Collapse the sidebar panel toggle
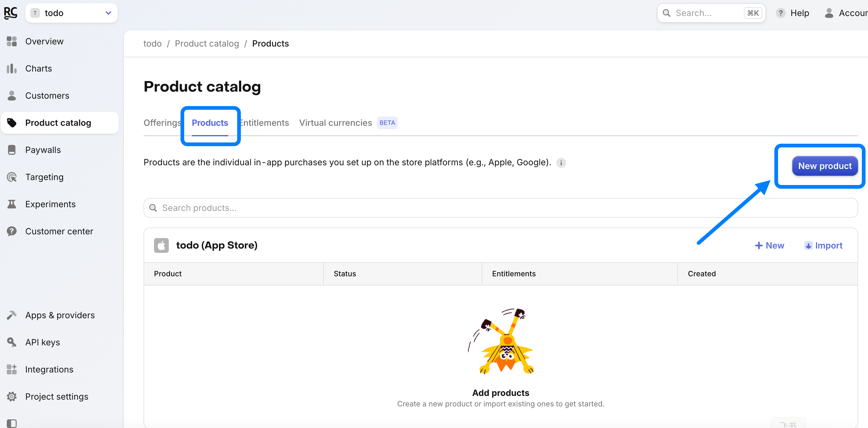868x428 pixels. (x=12, y=423)
